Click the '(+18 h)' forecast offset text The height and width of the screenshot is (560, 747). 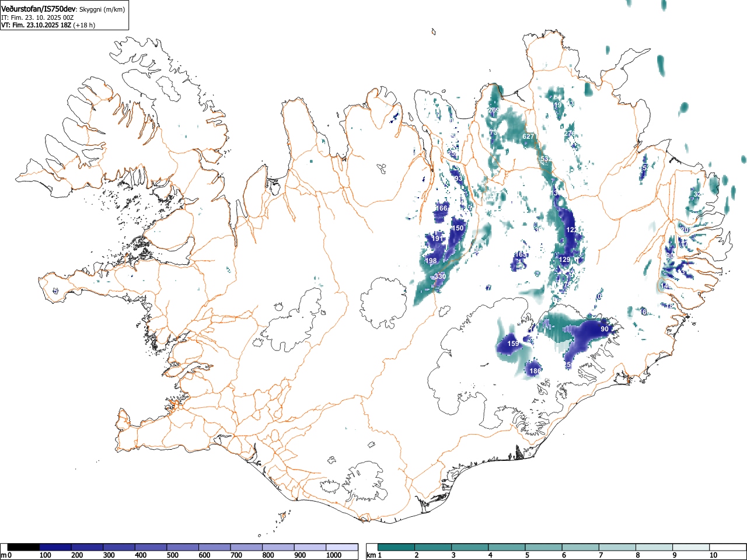point(84,25)
